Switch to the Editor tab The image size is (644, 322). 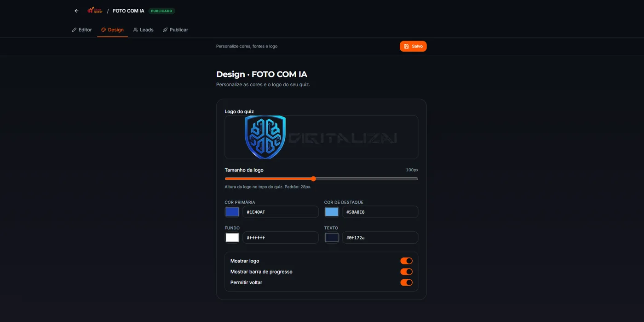pyautogui.click(x=82, y=29)
